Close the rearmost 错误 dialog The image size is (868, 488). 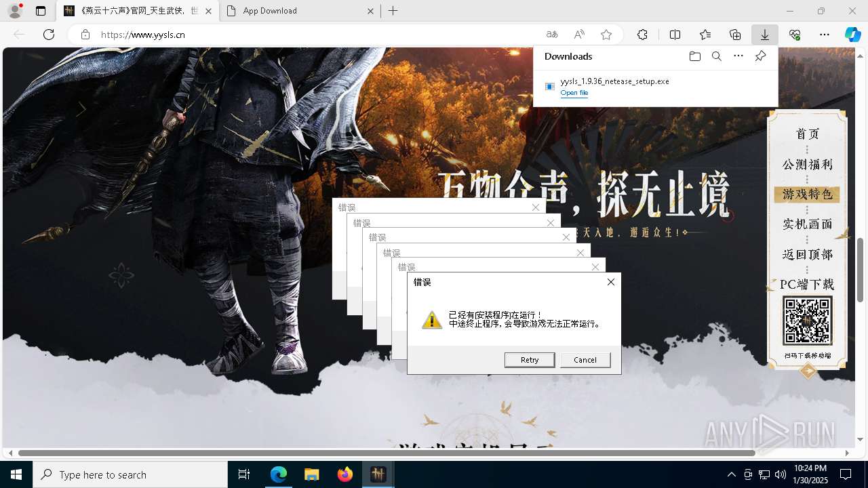[536, 207]
